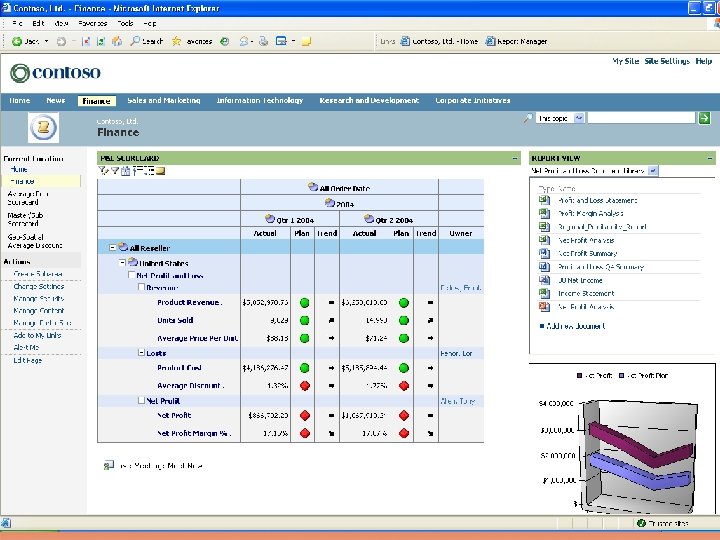This screenshot has height=540, width=720.
Task: Click the Edit page toolbar icon
Action: [x=281, y=41]
